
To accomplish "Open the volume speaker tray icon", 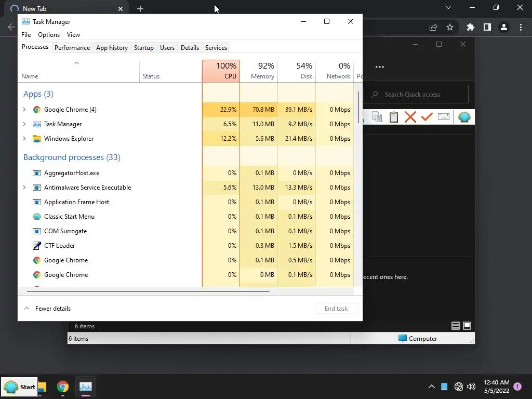I will [x=471, y=387].
